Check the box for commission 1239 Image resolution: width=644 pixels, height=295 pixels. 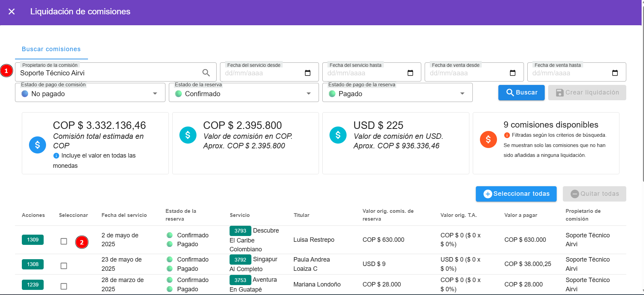pos(64,286)
